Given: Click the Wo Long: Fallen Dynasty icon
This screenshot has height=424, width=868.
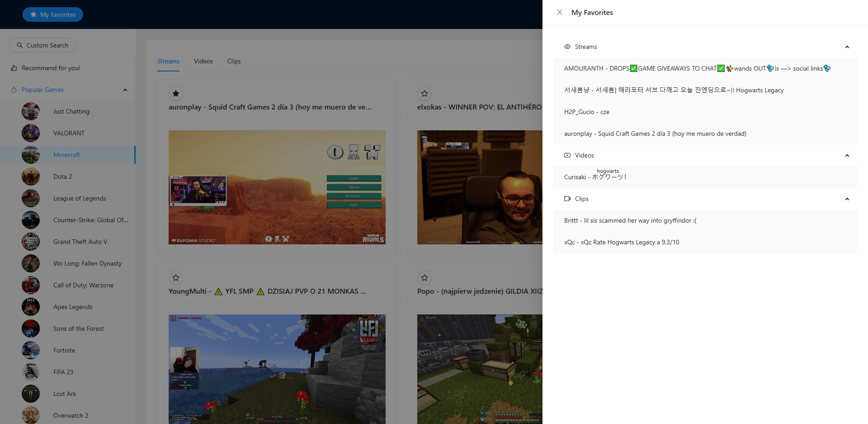Looking at the screenshot, I should tap(31, 263).
